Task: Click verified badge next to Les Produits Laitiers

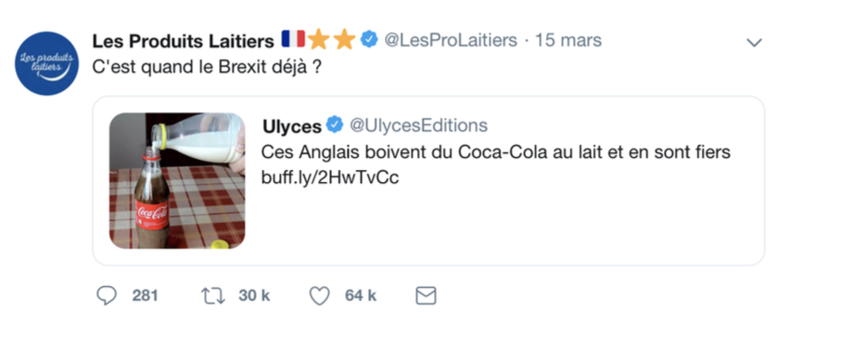Action: (x=369, y=40)
